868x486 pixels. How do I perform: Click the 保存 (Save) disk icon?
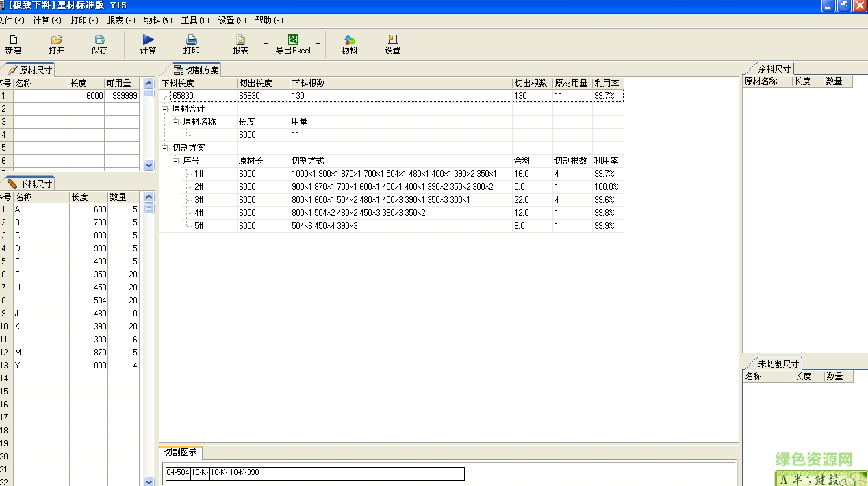100,44
